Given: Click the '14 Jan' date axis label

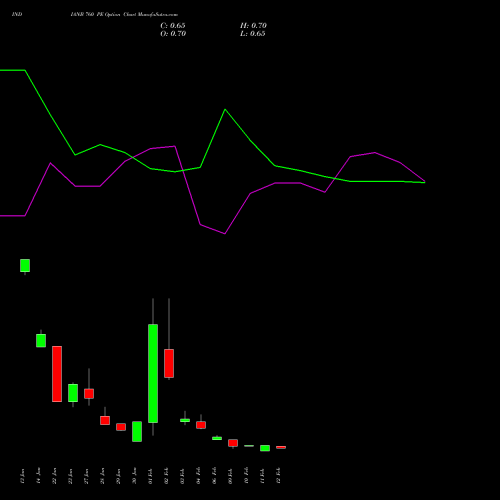Looking at the screenshot, I should tap(39, 476).
